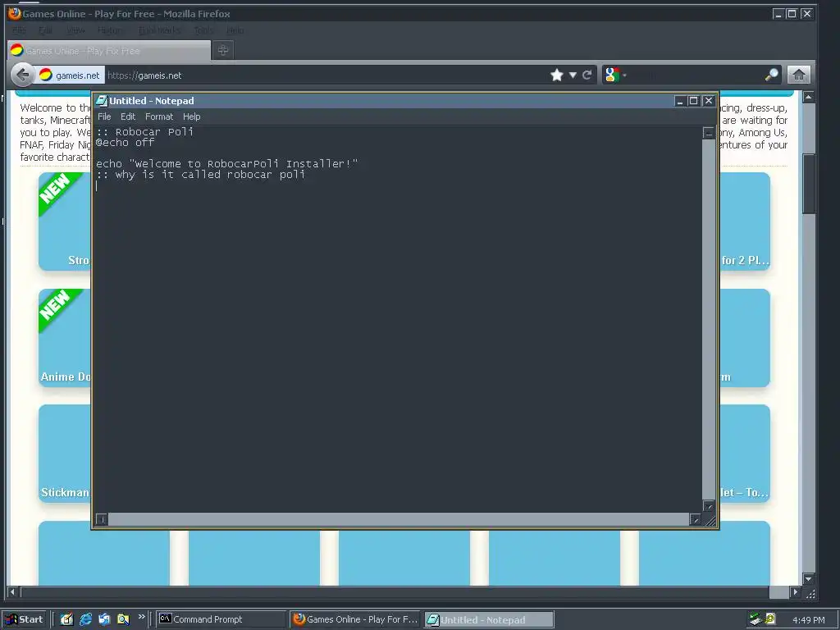Click the first Quick Launch icon
Viewport: 840px width, 630px height.
pos(66,619)
